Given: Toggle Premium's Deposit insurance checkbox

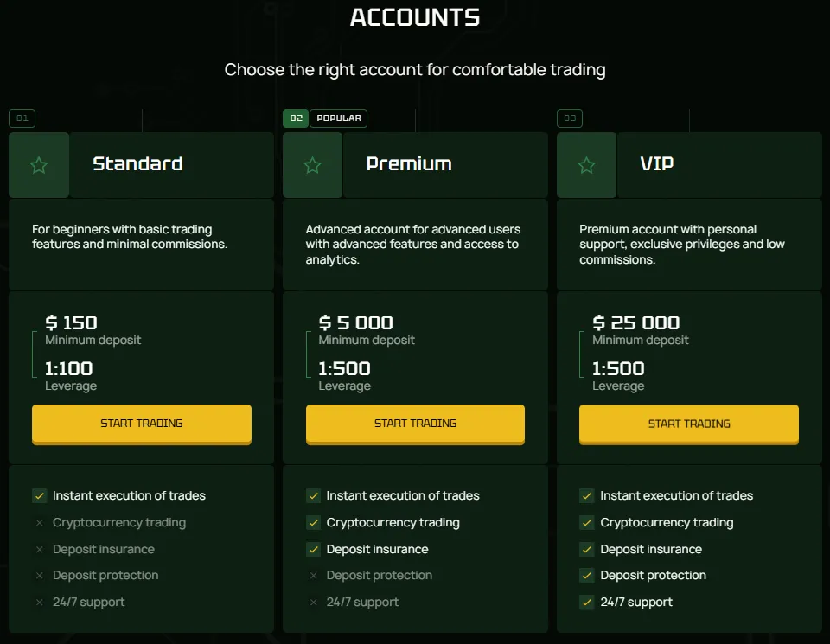Looking at the screenshot, I should [x=313, y=550].
